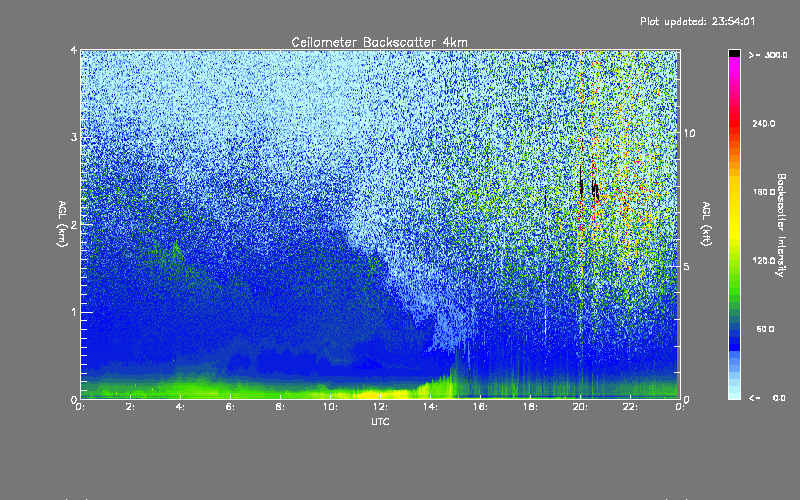800x500 pixels.
Task: Click the '10:' tick on time axis
Action: pyautogui.click(x=330, y=407)
